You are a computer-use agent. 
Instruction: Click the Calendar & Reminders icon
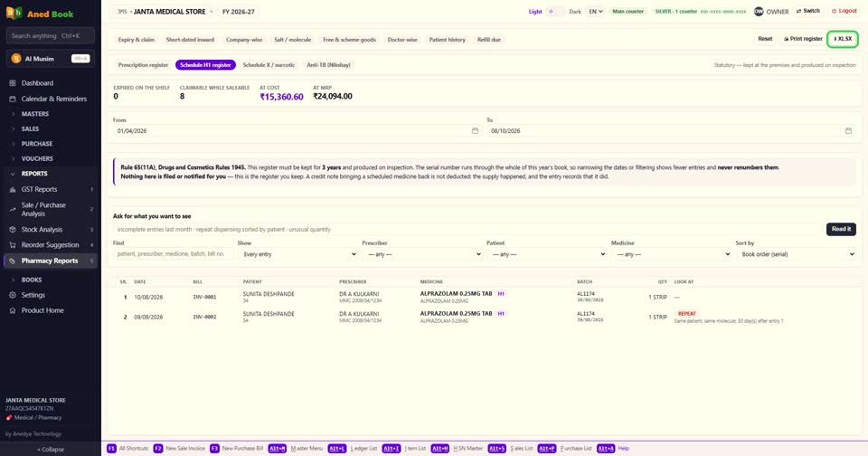(x=12, y=99)
